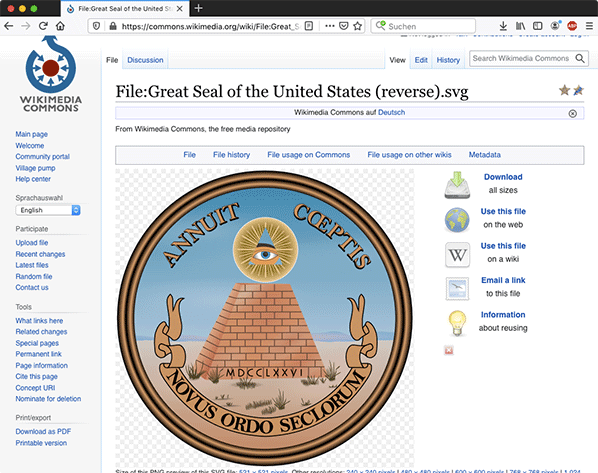598x473 pixels.
Task: Dismiss the Deutsch language banner
Action: click(572, 113)
